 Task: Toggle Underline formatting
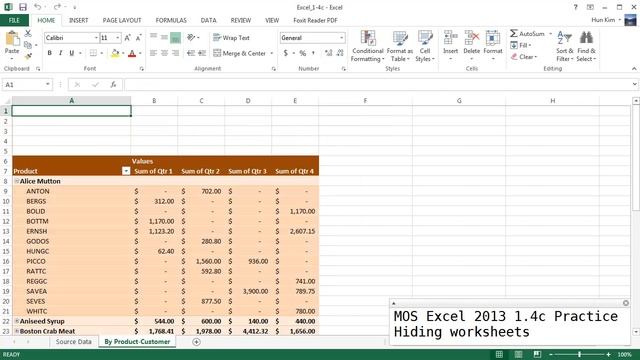(72, 53)
